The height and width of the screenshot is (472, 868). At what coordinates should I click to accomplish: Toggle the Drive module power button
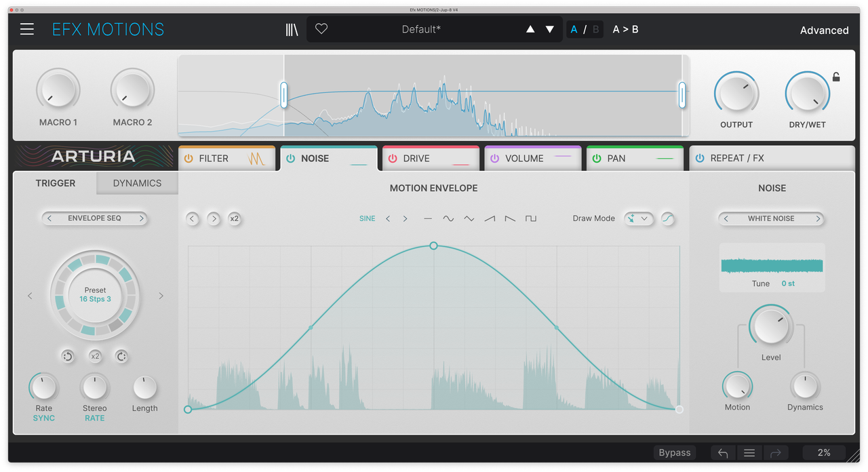point(393,159)
